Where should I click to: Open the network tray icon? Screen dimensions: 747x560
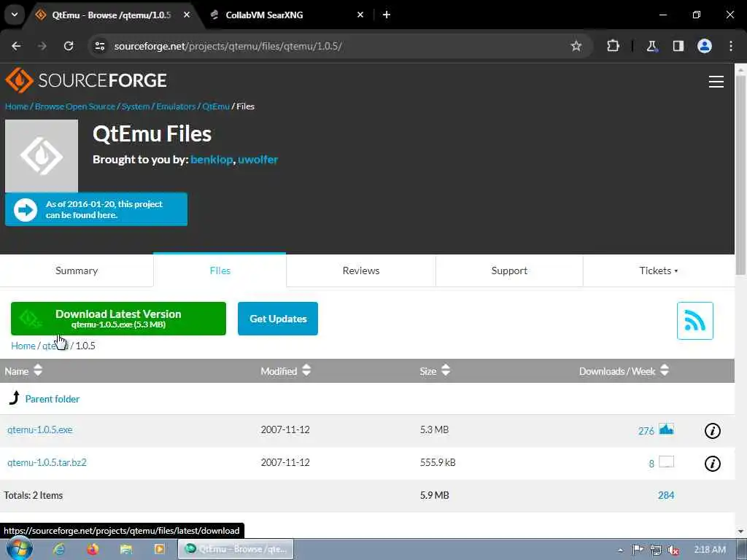click(656, 550)
